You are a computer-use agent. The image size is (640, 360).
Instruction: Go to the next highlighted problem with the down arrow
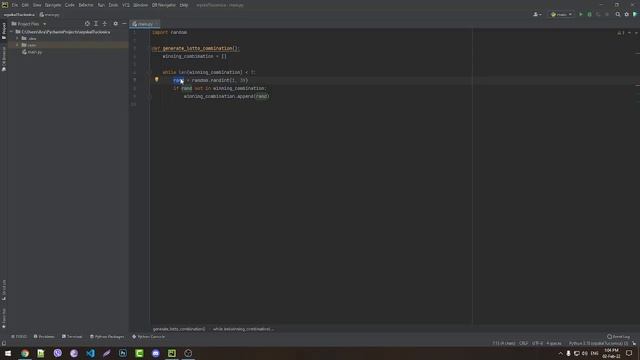point(636,32)
